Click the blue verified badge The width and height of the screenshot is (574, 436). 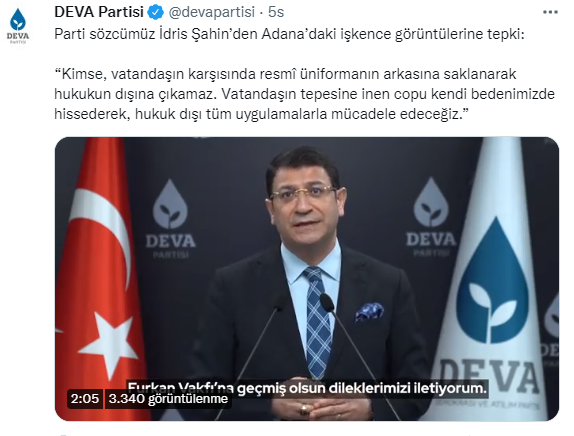[155, 12]
